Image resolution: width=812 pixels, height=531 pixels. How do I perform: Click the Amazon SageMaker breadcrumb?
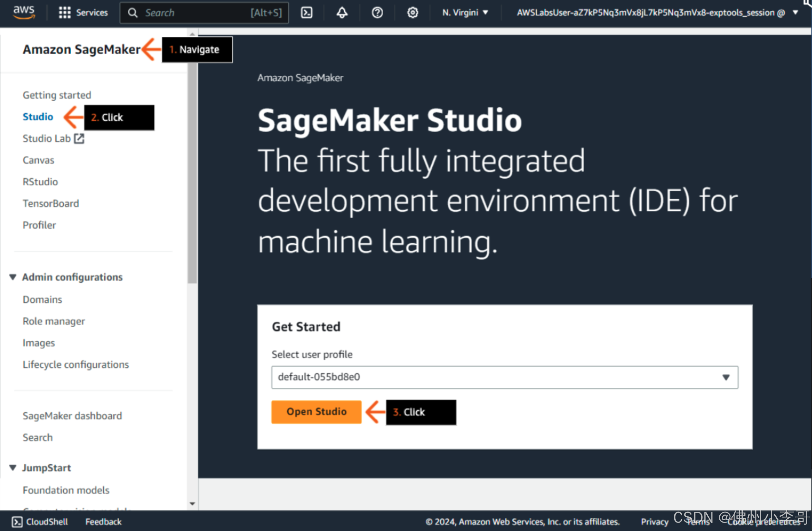300,78
